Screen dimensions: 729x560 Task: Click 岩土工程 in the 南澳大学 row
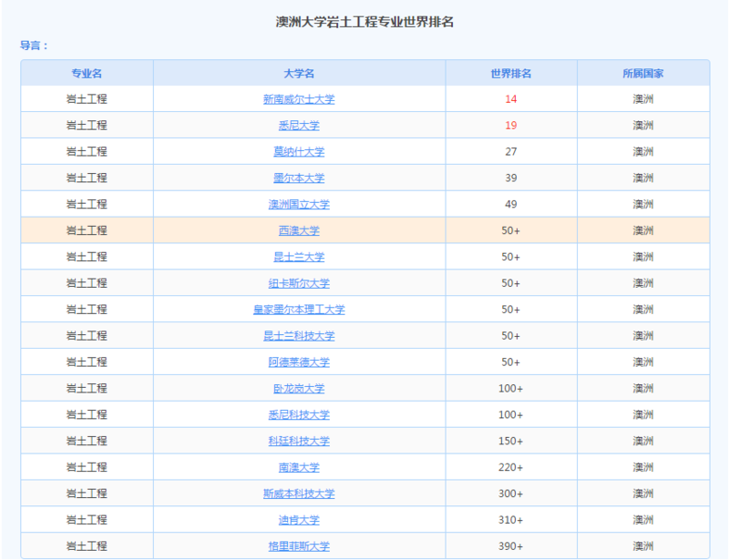(87, 467)
